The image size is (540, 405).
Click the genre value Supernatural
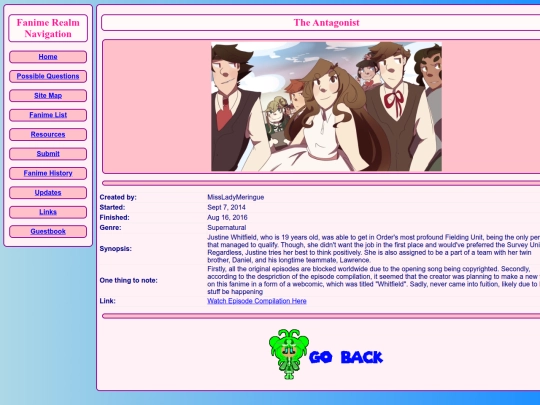[226, 228]
